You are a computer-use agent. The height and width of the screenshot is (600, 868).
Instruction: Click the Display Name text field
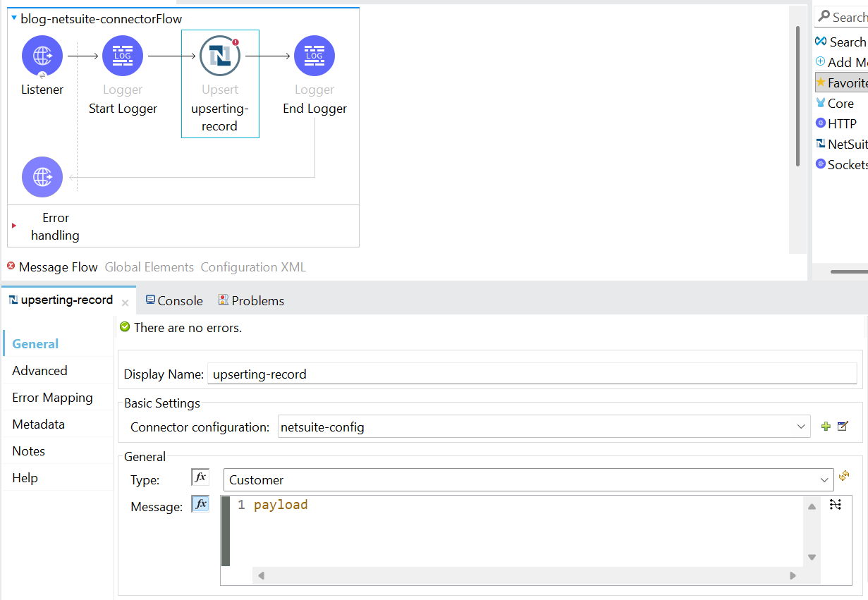[x=532, y=374]
